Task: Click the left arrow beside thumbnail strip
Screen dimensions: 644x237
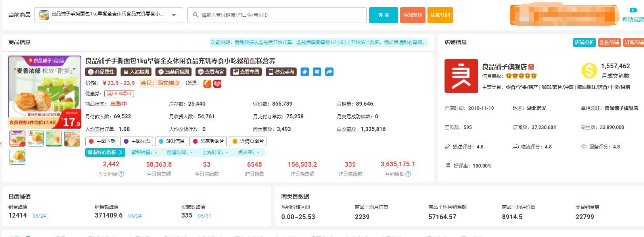Action: coord(2,144)
